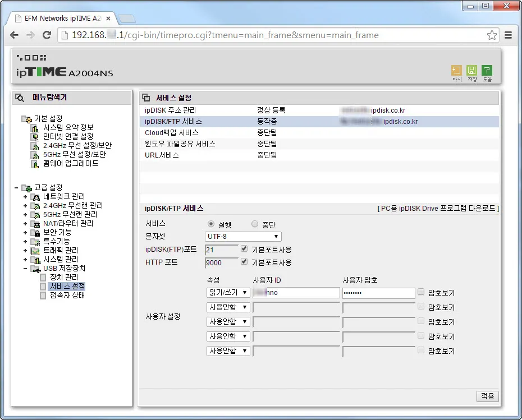Expand the 네트워크 관리 tree node
The height and width of the screenshot is (420, 522).
click(x=25, y=197)
